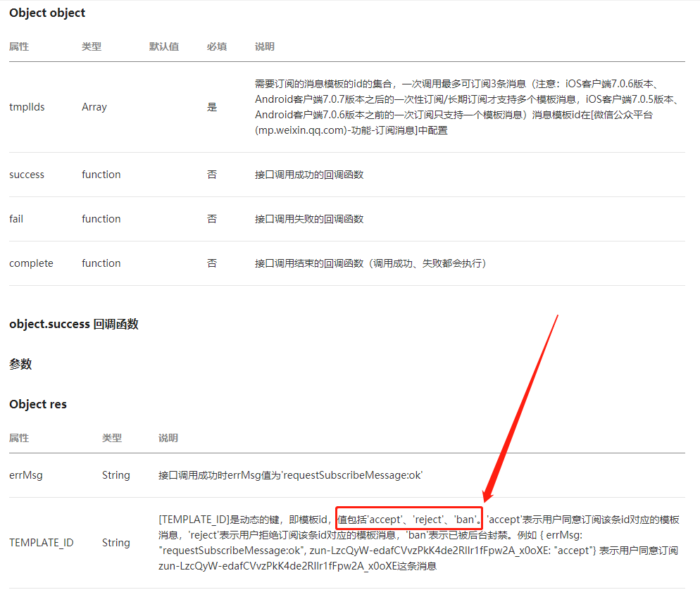Select the success property name
The width and height of the screenshot is (700, 597).
27,175
